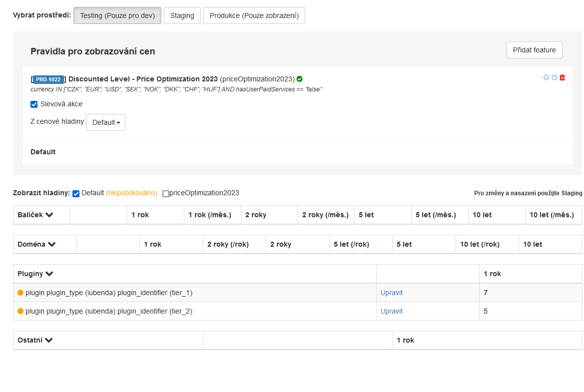Click the move down arrow icon
584x392 pixels.
pyautogui.click(x=554, y=78)
